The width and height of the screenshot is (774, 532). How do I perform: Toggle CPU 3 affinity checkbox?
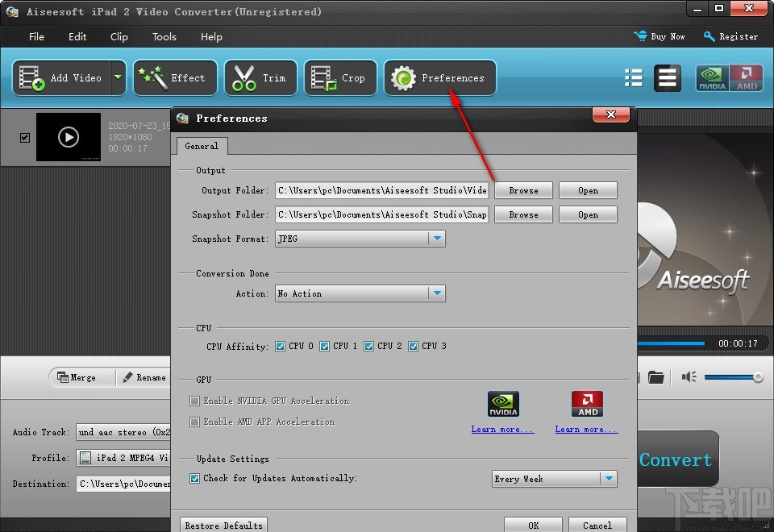[413, 347]
